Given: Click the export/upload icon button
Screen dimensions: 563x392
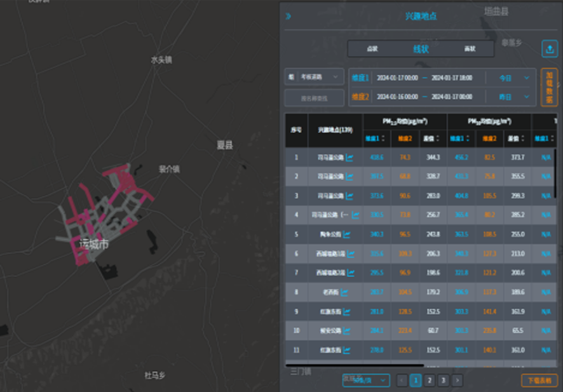Looking at the screenshot, I should coord(549,49).
